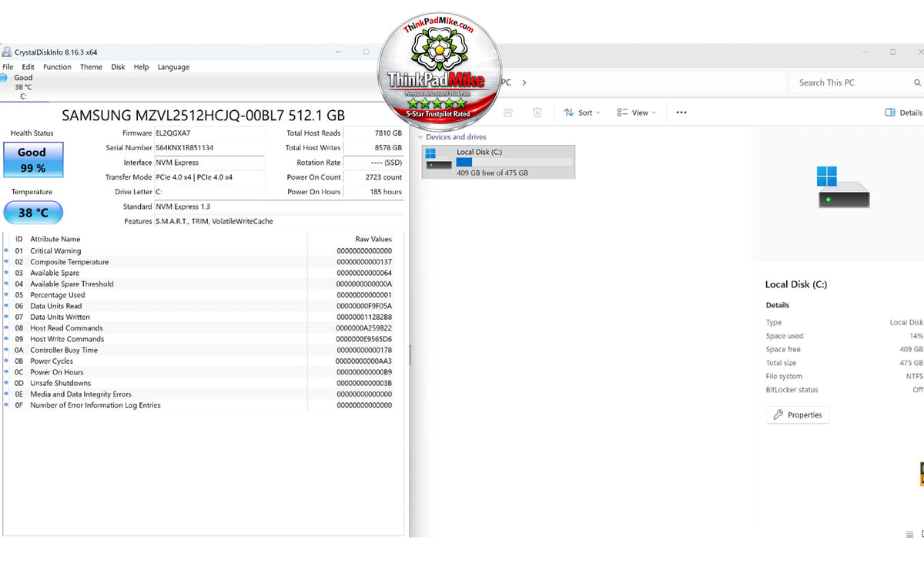Click the trash Delete icon in Explorer toolbar
This screenshot has height=581, width=924.
(x=537, y=113)
